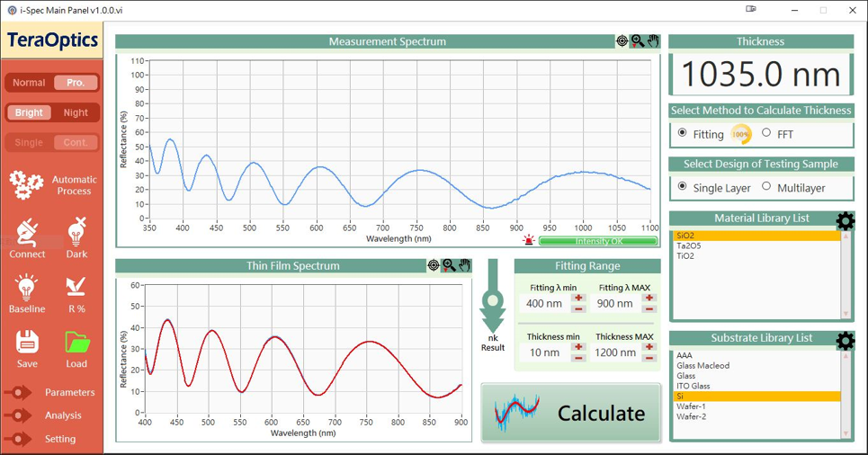This screenshot has width=868, height=455.
Task: Click the R % reflectance icon
Action: [x=76, y=288]
